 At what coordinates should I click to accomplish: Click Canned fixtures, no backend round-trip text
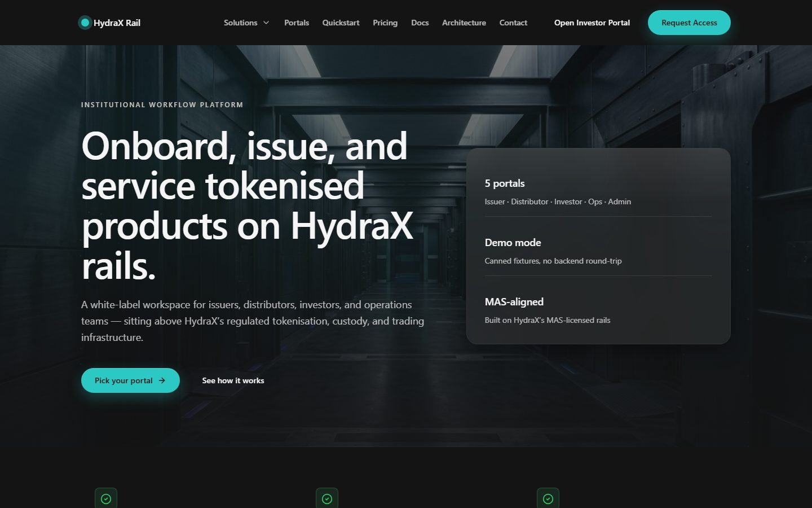point(553,261)
